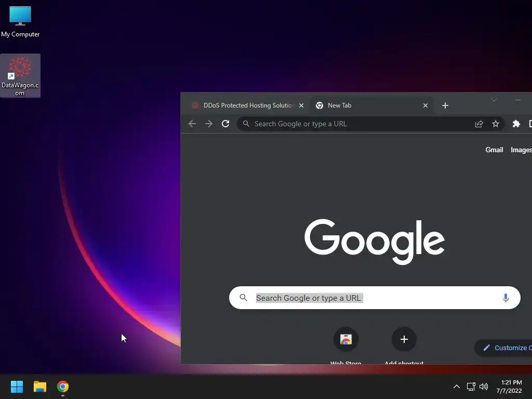Select the DataWagon.com desktop shortcut
532x399 pixels.
coord(20,76)
